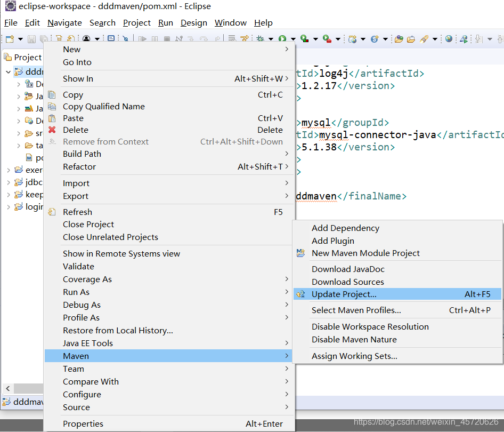The height and width of the screenshot is (432, 504).
Task: Expand the jdbc project node arrow
Action: coord(9,182)
